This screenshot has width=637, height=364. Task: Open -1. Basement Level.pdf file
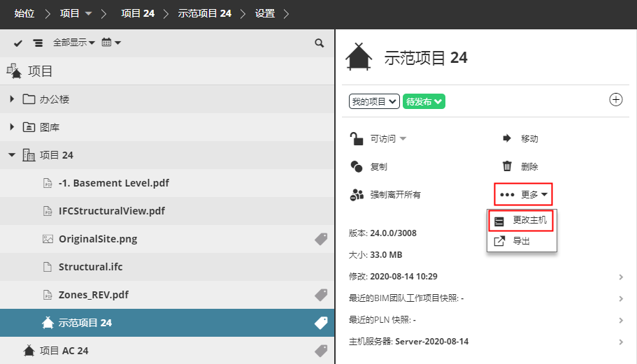click(x=167, y=183)
